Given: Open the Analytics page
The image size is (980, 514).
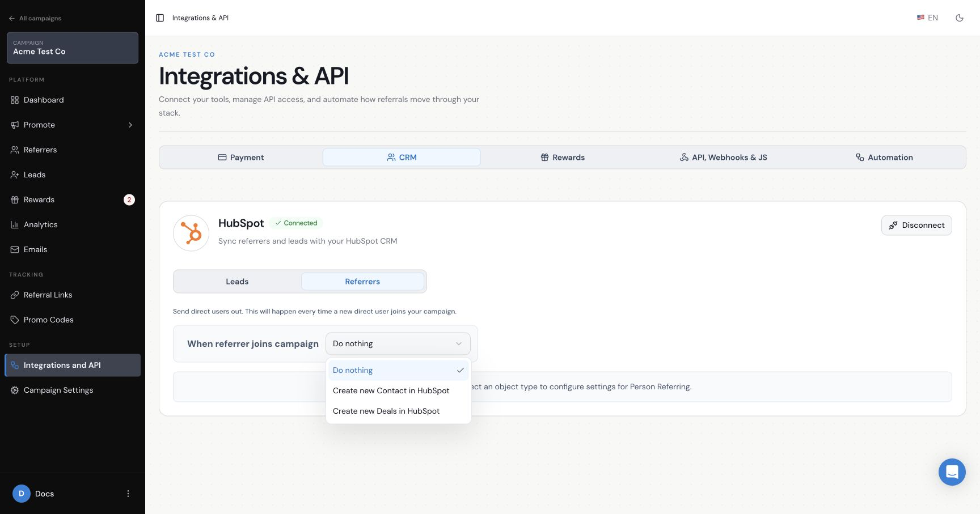Looking at the screenshot, I should pyautogui.click(x=73, y=224).
